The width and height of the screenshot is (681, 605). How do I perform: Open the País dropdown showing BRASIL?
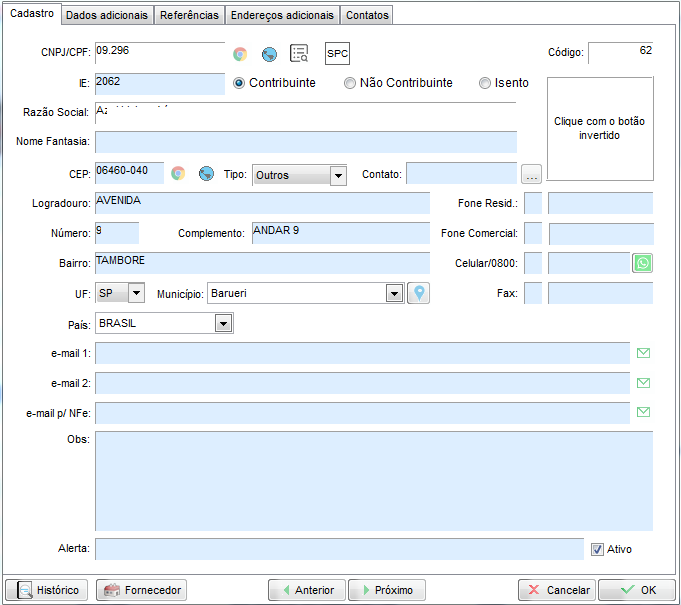[x=223, y=324]
